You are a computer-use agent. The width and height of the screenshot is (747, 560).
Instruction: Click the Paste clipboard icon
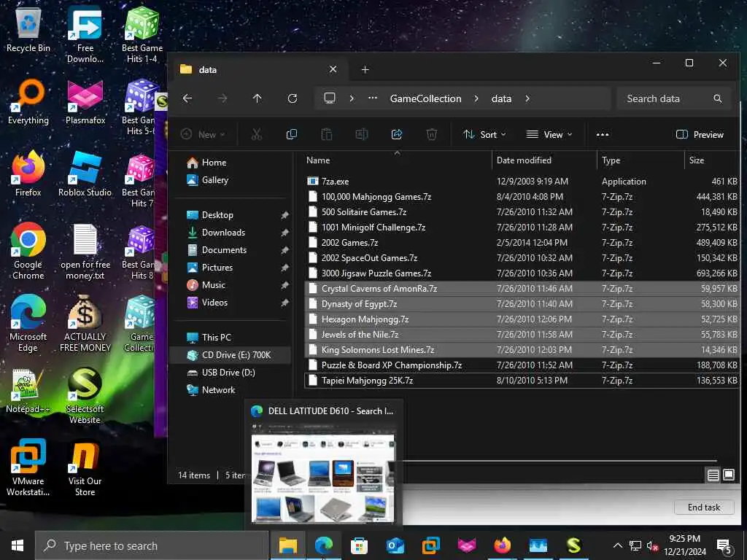coord(327,135)
